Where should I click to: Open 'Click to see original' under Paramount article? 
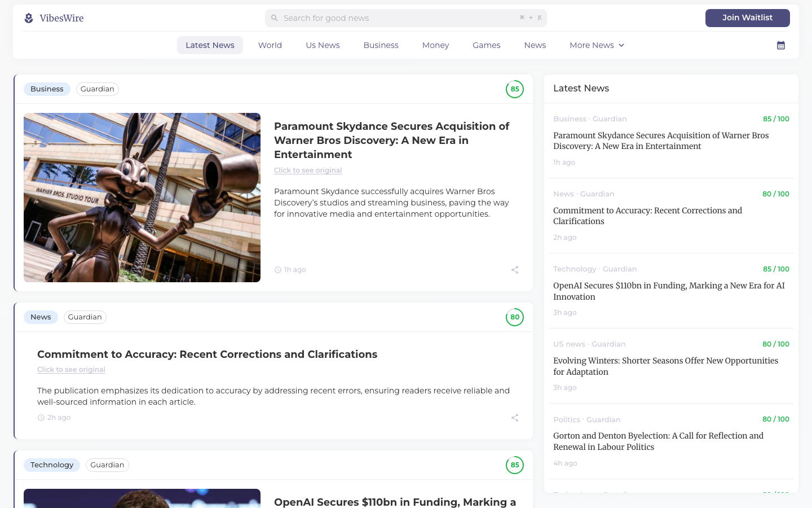308,170
